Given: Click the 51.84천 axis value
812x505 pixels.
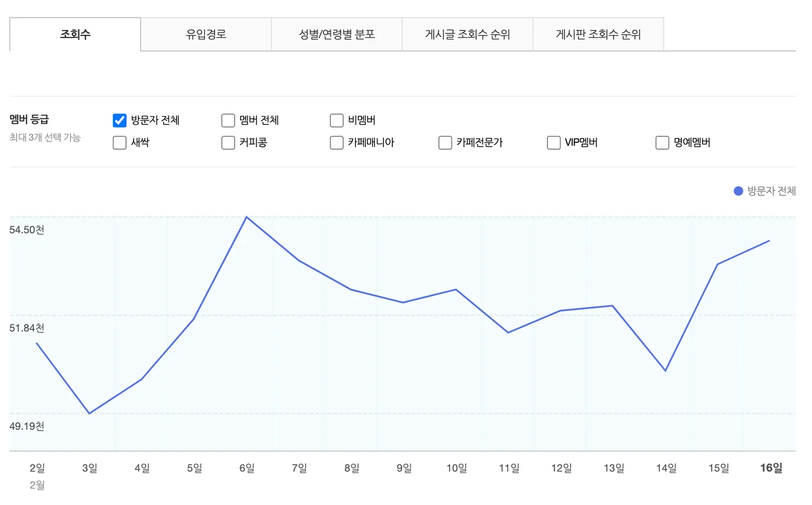Looking at the screenshot, I should click(x=27, y=328).
